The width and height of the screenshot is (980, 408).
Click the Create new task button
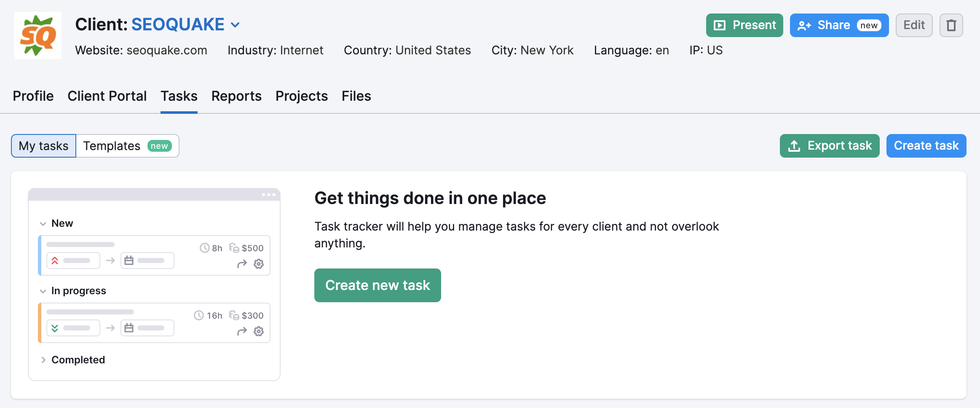click(x=378, y=285)
